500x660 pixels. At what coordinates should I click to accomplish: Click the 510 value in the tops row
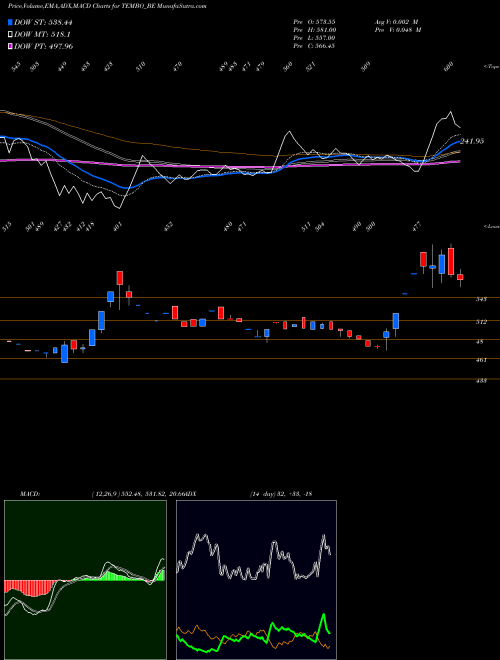(x=141, y=66)
